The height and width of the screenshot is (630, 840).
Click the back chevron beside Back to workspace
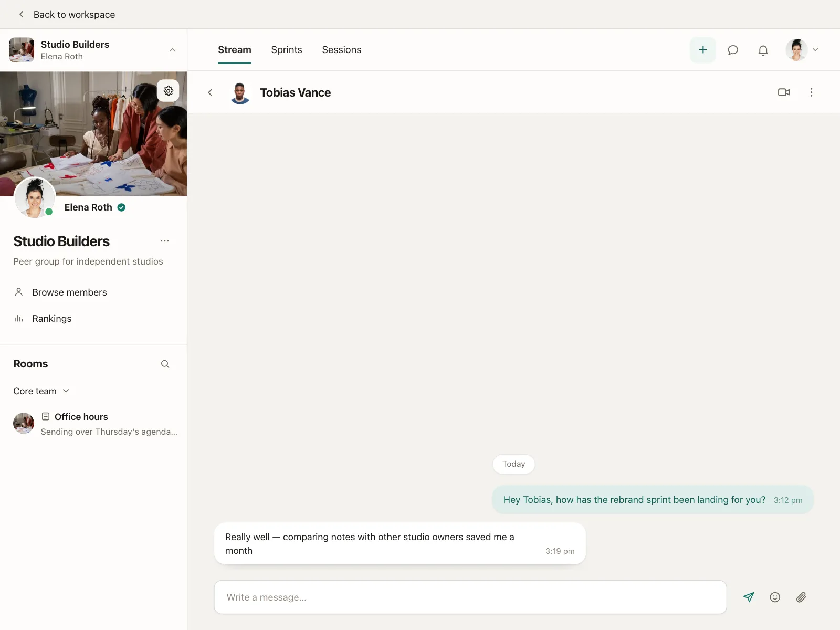point(21,14)
